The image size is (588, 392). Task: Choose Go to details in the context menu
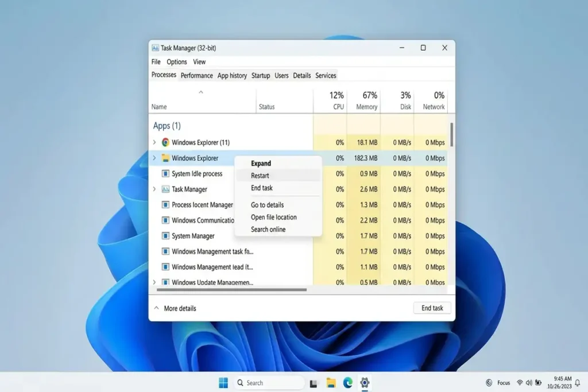pos(278,205)
